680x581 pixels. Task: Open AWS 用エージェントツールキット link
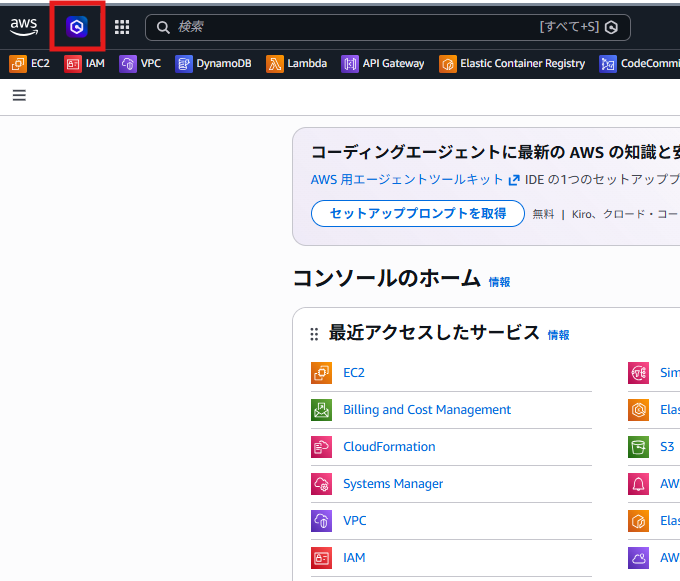(415, 180)
